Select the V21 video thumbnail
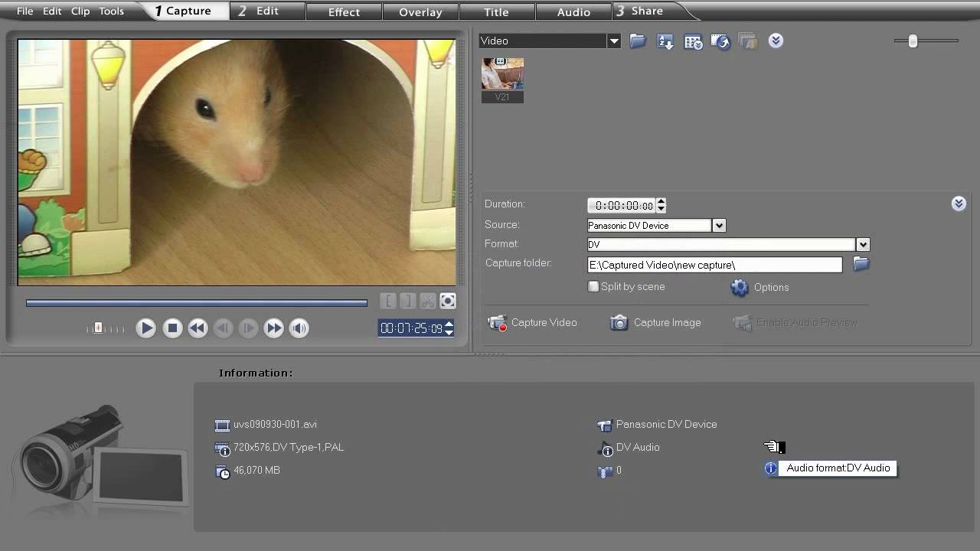Screen dimensions: 980x551 pos(502,80)
